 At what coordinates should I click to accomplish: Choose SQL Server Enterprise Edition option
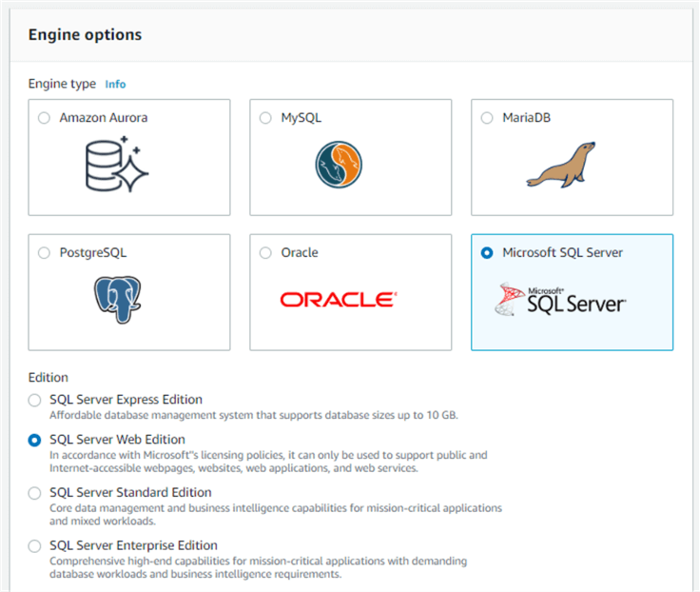(35, 546)
